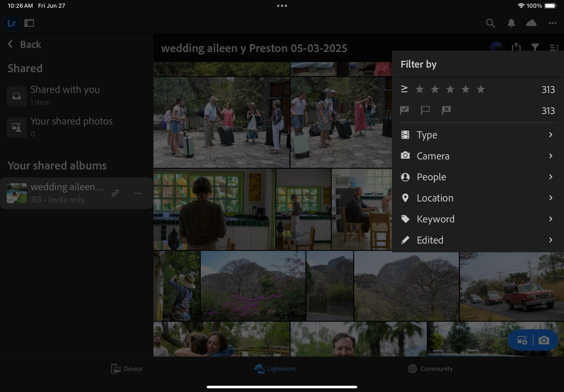Open the search magnifier icon

coord(490,23)
